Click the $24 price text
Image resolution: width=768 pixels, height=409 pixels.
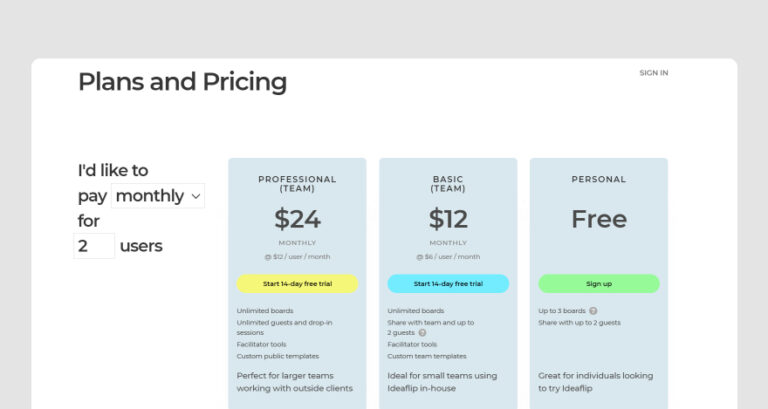297,219
